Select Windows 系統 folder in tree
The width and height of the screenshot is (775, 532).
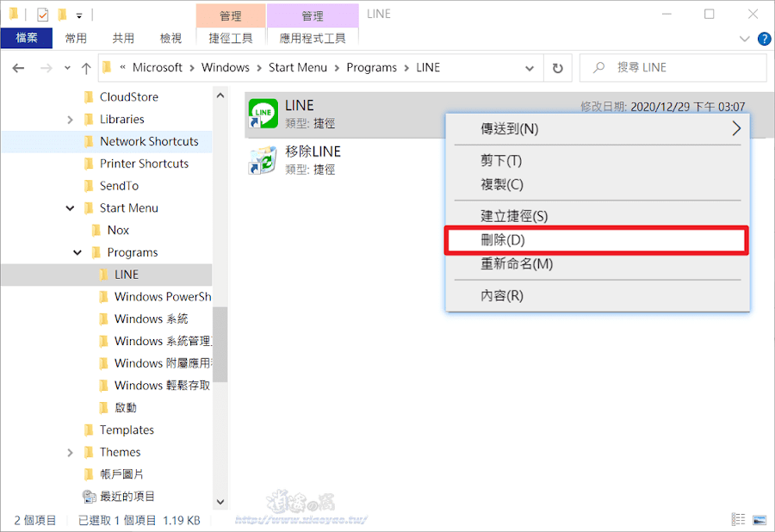[x=152, y=319]
